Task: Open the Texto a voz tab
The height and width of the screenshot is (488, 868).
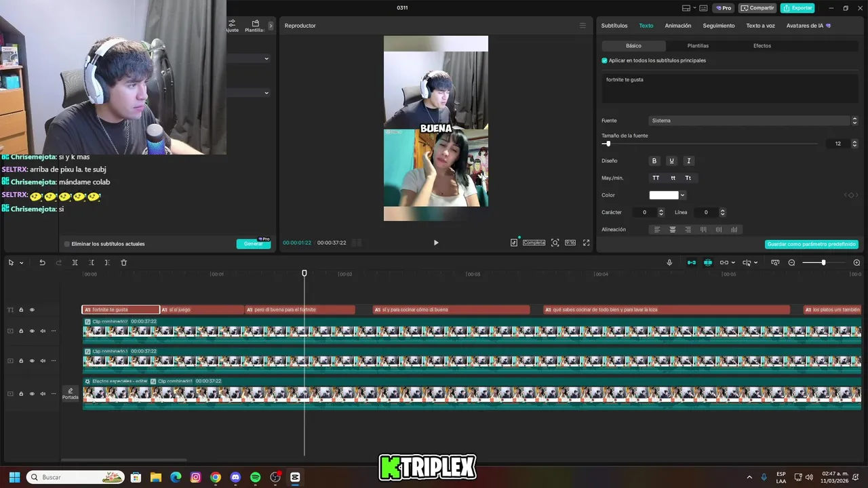Action: click(x=761, y=26)
